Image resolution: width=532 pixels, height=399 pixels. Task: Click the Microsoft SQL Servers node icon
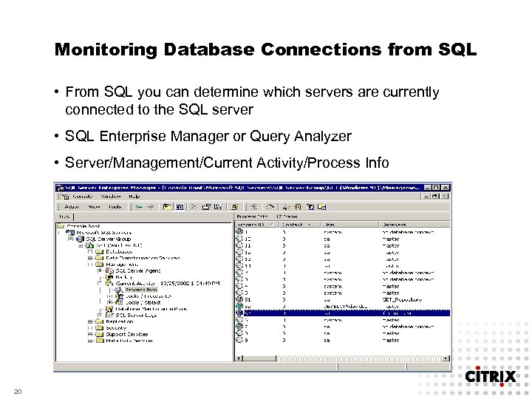(x=70, y=233)
